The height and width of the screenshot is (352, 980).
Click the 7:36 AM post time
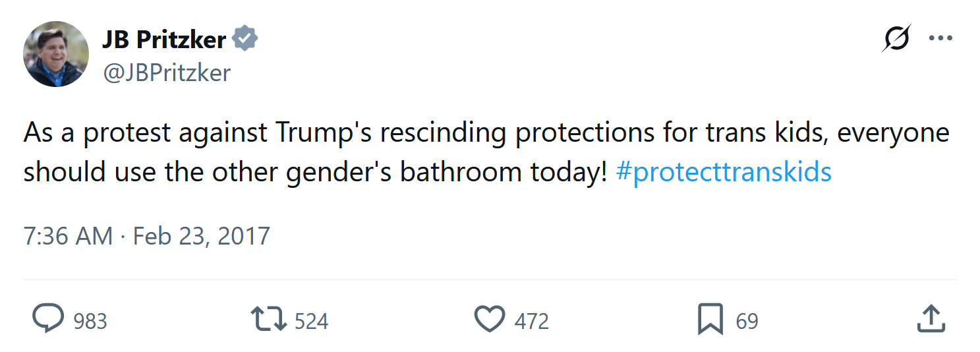(x=67, y=235)
